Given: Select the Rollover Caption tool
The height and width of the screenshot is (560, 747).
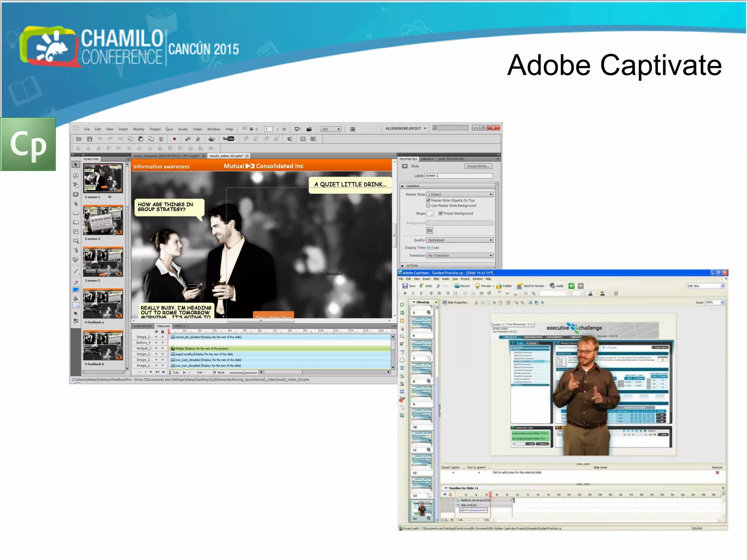Looking at the screenshot, I should click(x=76, y=185).
